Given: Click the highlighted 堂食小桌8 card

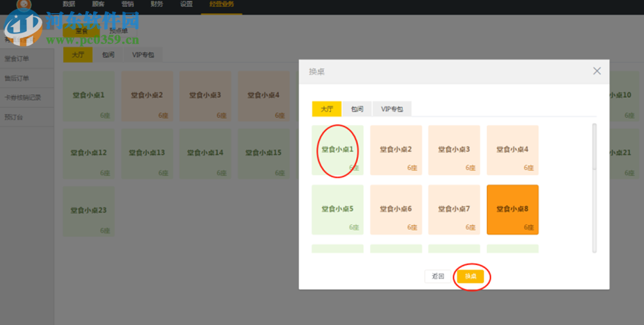Looking at the screenshot, I should (513, 210).
